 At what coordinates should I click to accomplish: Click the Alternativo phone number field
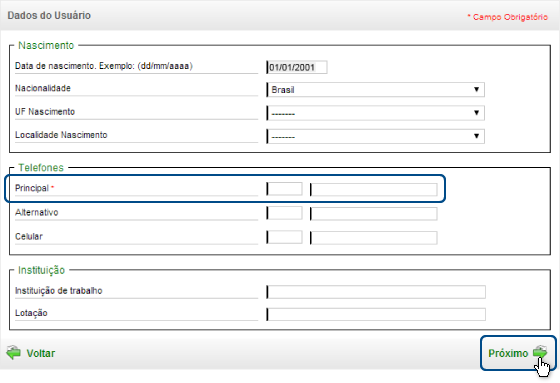[x=374, y=214]
